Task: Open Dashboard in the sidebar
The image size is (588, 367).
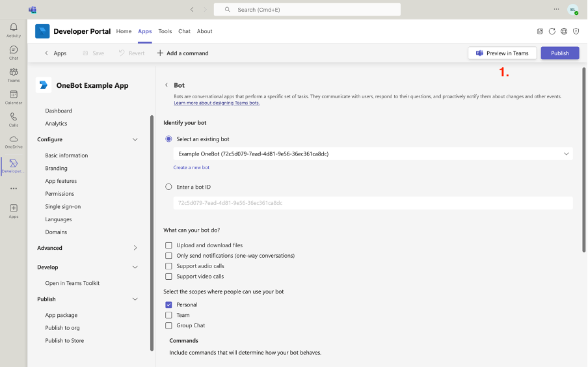Action: tap(59, 111)
